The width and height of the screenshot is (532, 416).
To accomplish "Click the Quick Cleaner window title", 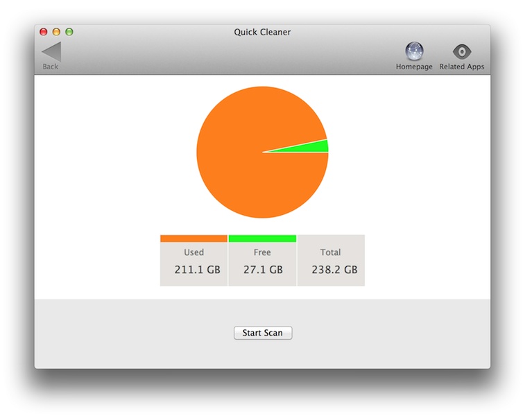I will click(262, 32).
